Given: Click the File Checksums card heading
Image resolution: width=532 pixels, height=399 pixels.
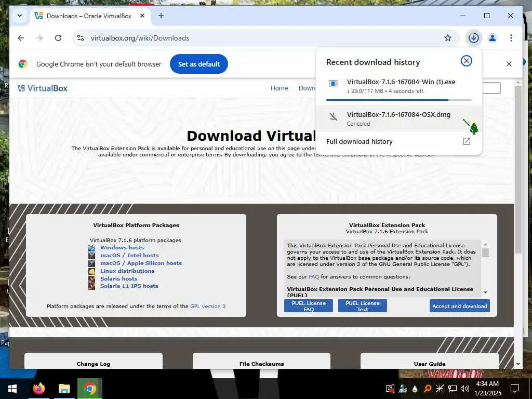Looking at the screenshot, I should (x=262, y=364).
